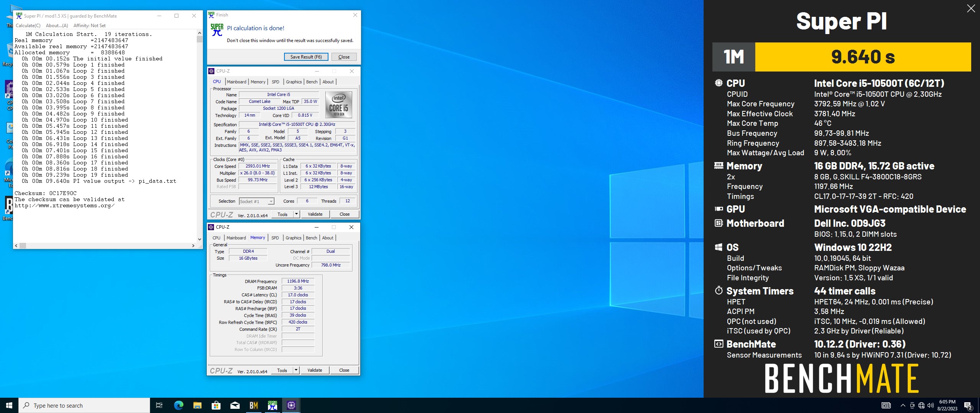Minimize the Super PI window
The width and height of the screenshot is (980, 413).
click(x=159, y=16)
